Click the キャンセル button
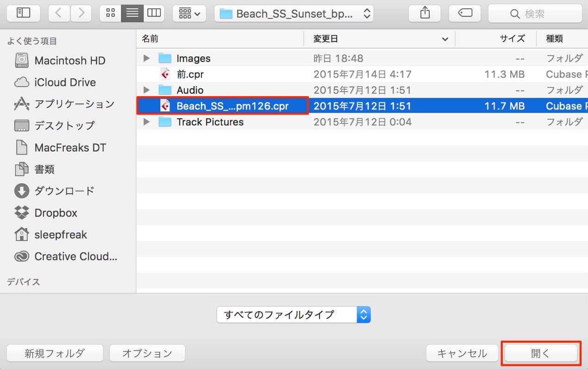 coord(462,353)
